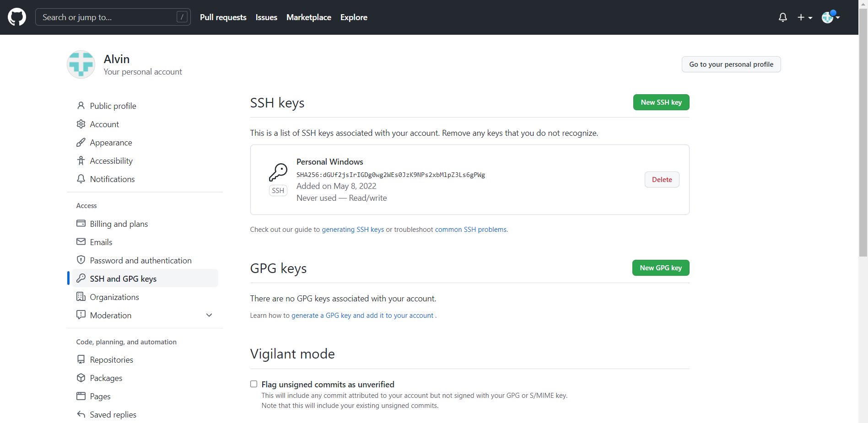Delete the Personal Windows SSH key
868x423 pixels.
[x=662, y=180]
